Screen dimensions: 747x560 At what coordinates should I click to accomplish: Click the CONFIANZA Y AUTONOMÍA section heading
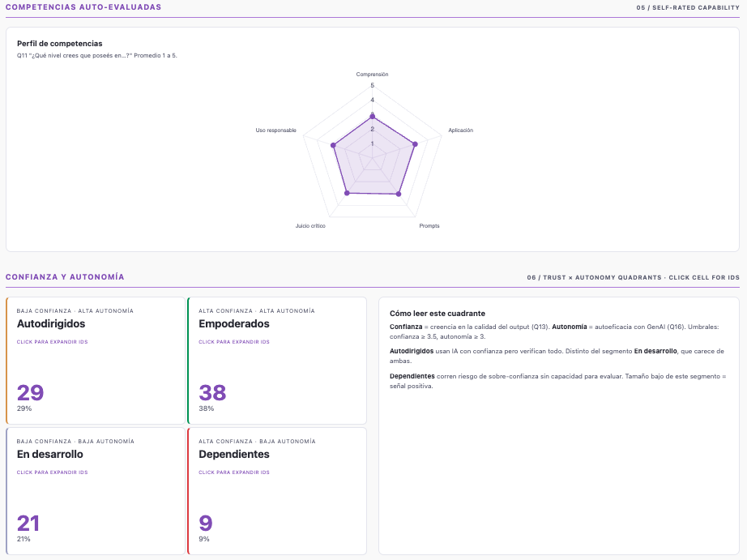coord(65,277)
